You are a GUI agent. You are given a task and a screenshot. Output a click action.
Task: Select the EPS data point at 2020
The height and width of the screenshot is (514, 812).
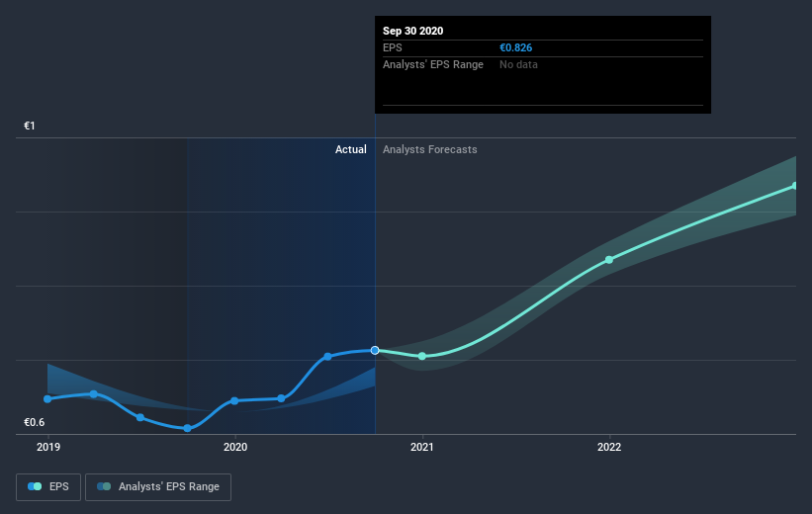(234, 401)
